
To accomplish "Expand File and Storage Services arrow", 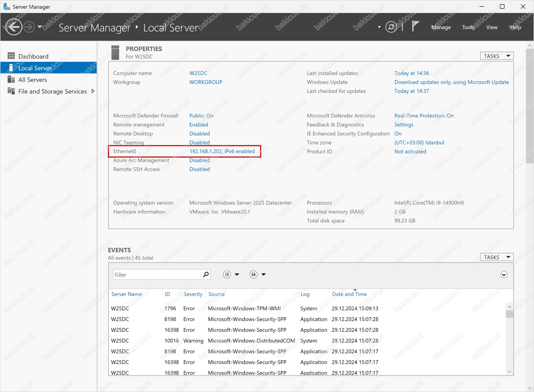I will click(x=93, y=91).
